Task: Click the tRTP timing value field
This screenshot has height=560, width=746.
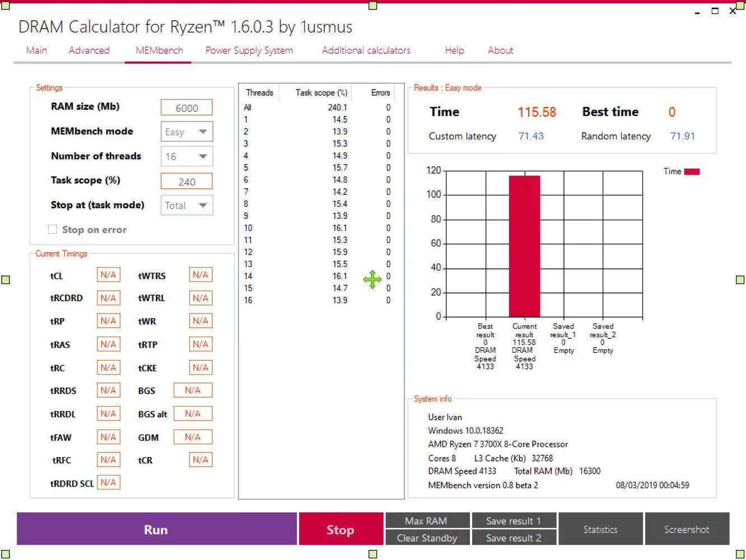Action: [201, 344]
